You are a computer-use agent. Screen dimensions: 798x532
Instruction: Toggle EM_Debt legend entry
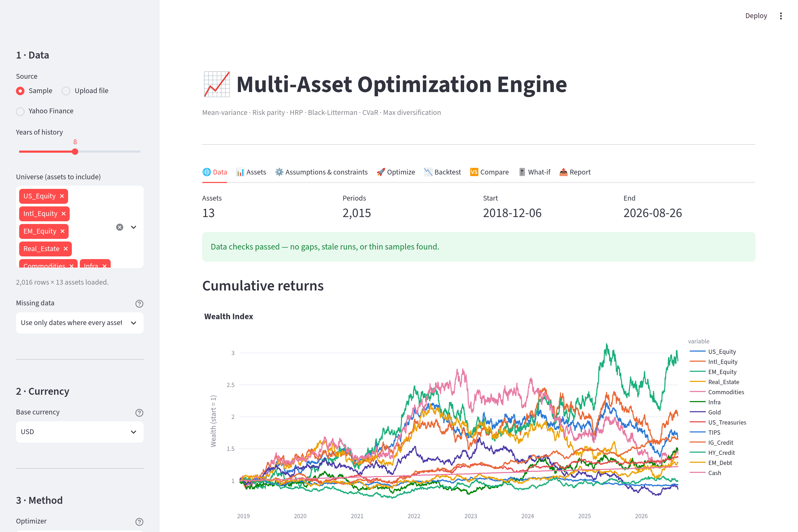711,463
